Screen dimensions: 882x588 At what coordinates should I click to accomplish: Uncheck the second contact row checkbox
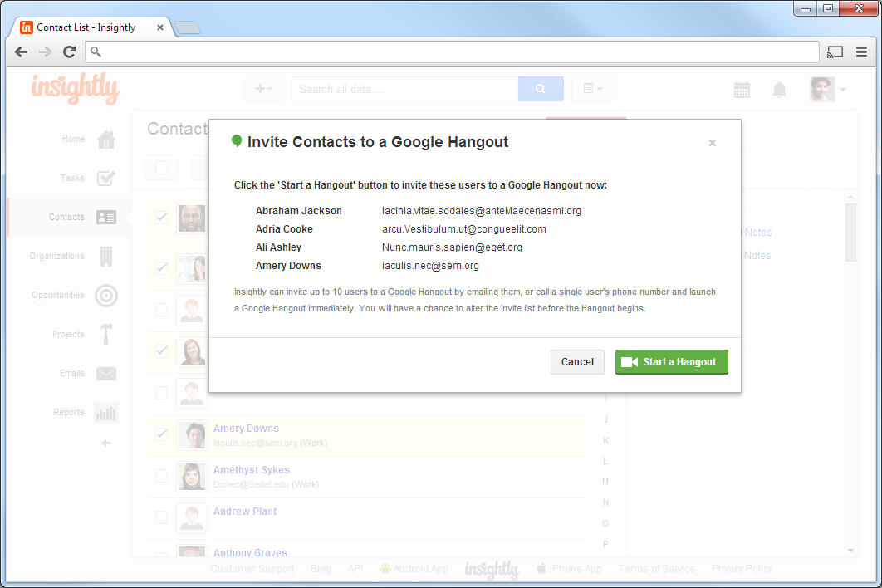click(x=161, y=267)
